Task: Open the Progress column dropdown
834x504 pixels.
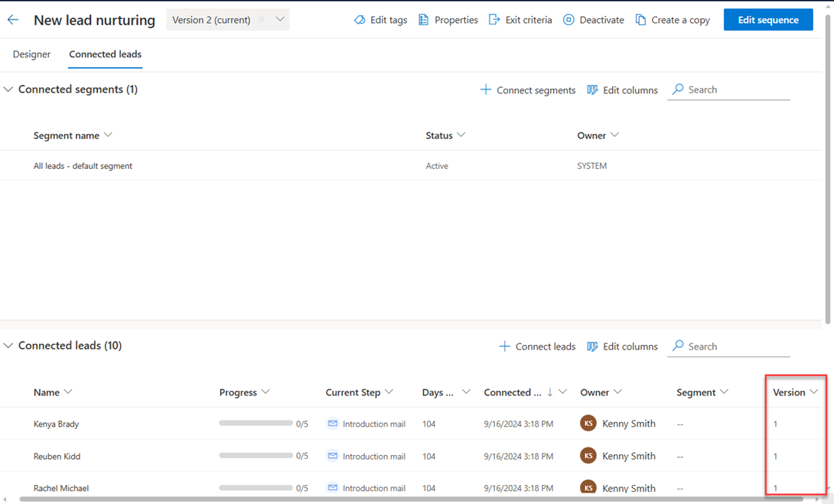Action: (x=266, y=392)
